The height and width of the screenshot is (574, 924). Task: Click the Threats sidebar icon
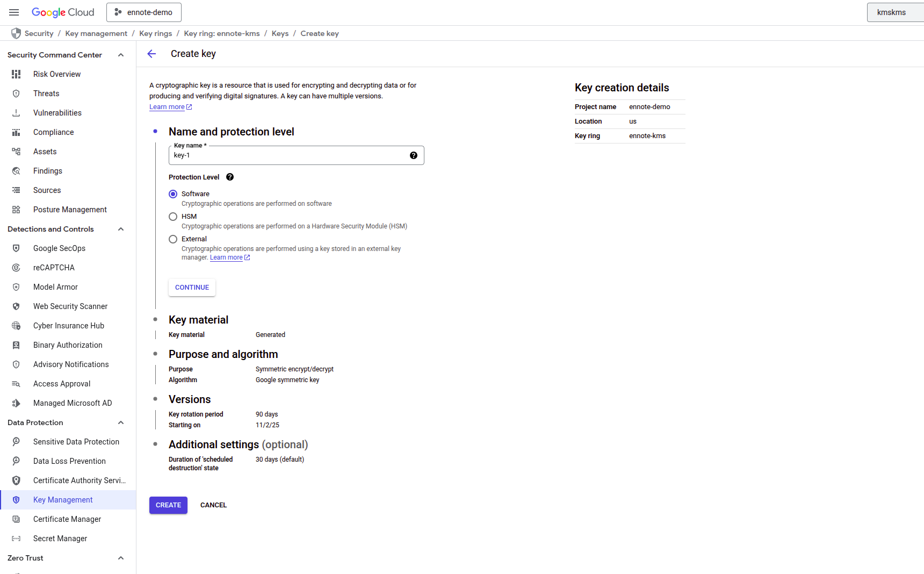16,94
